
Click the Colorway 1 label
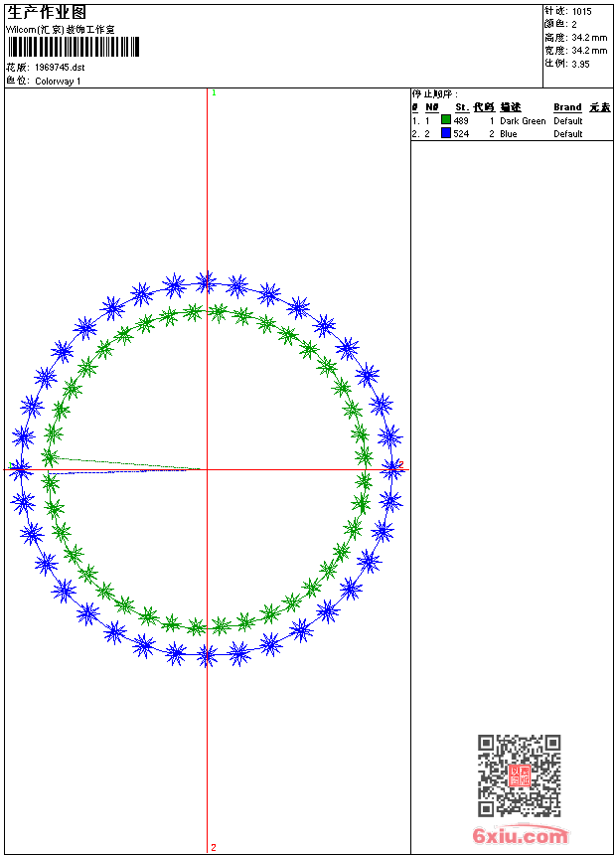point(59,82)
